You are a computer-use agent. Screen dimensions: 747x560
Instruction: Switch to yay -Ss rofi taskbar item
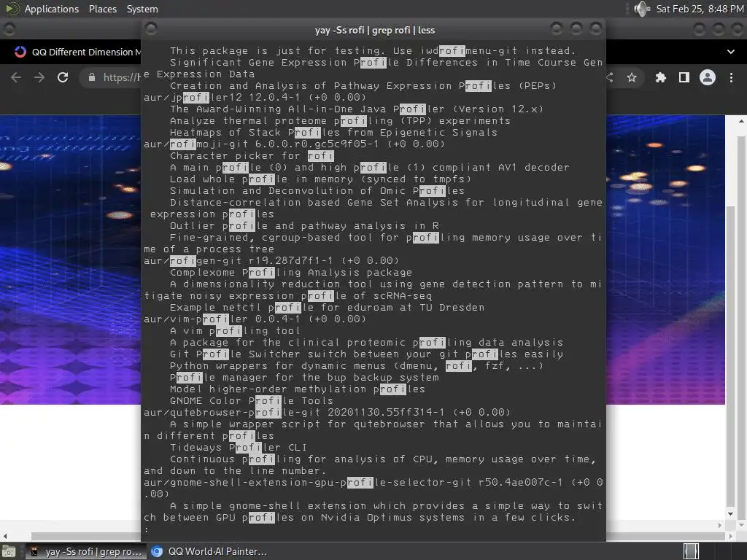pyautogui.click(x=87, y=551)
